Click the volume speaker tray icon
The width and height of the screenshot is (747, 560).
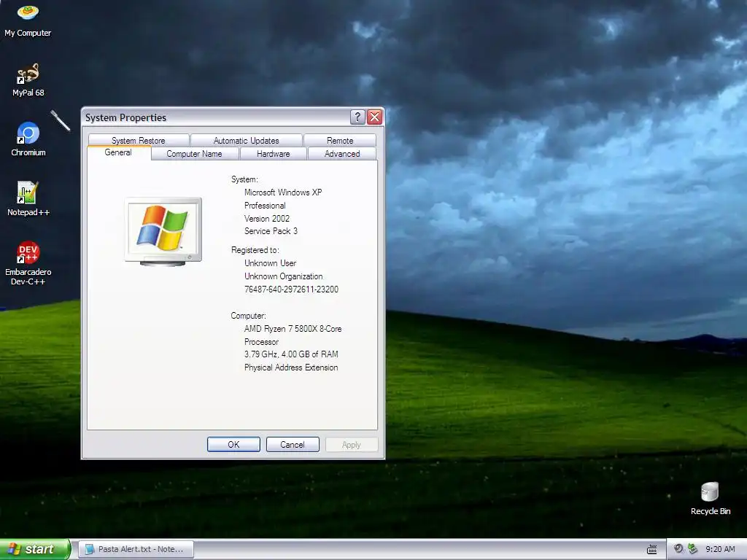pyautogui.click(x=678, y=548)
